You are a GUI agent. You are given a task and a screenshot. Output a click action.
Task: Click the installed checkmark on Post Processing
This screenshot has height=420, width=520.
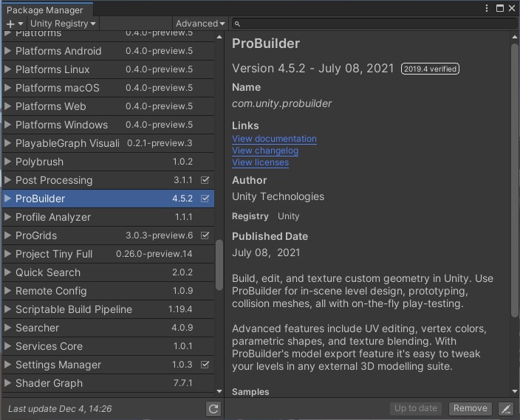(205, 180)
